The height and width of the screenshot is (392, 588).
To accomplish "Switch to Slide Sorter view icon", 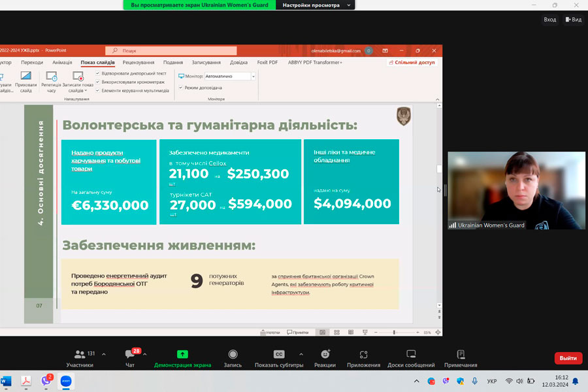I will pyautogui.click(x=336, y=333).
